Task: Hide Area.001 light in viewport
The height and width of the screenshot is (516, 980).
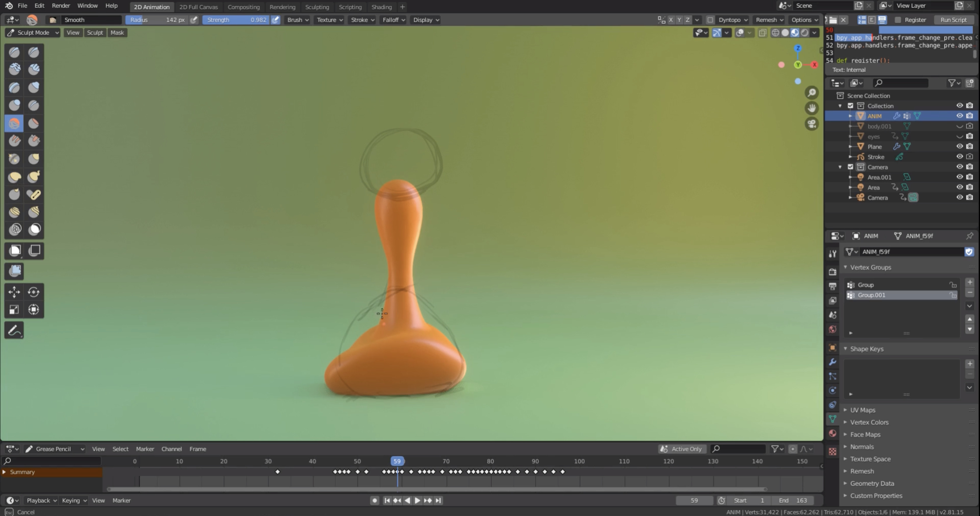Action: tap(960, 177)
